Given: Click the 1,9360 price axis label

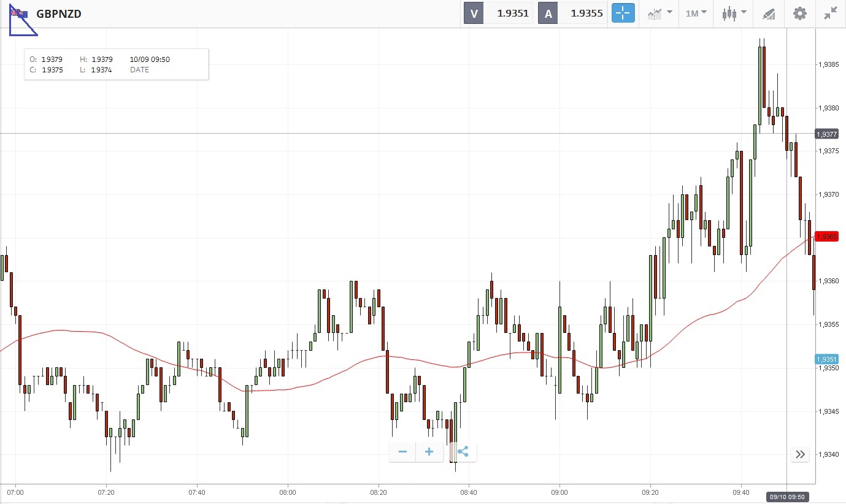Looking at the screenshot, I should coord(828,281).
